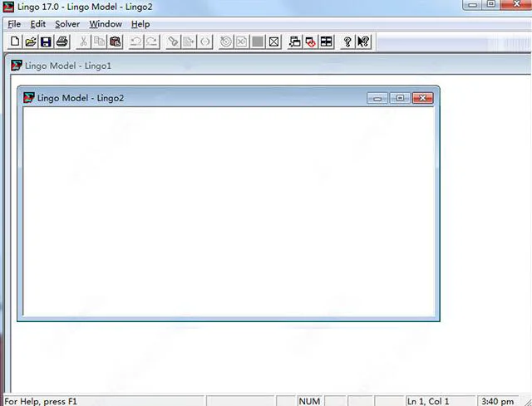Click the 3:40 pm clock in status bar

[x=497, y=401]
